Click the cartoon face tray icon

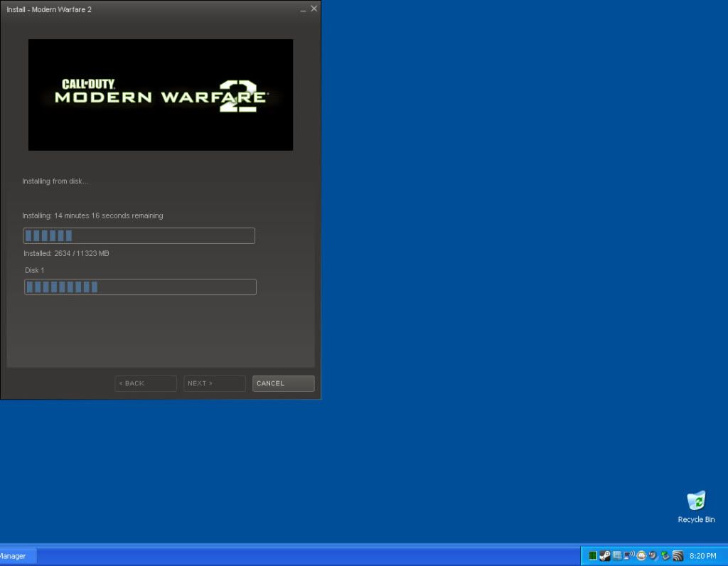pyautogui.click(x=641, y=556)
